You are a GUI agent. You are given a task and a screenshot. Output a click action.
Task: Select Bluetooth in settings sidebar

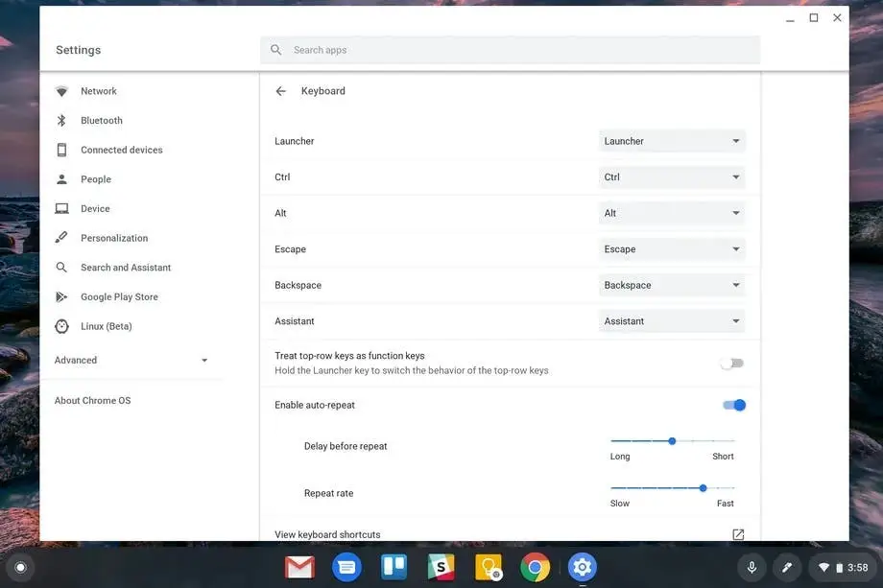coord(102,121)
